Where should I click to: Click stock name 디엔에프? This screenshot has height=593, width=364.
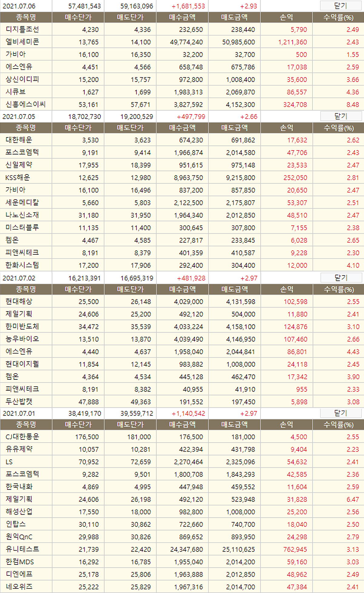pyautogui.click(x=19, y=574)
